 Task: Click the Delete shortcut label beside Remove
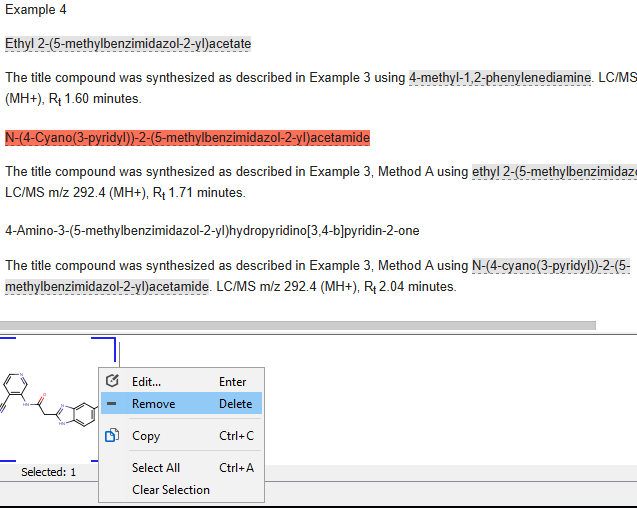[236, 404]
